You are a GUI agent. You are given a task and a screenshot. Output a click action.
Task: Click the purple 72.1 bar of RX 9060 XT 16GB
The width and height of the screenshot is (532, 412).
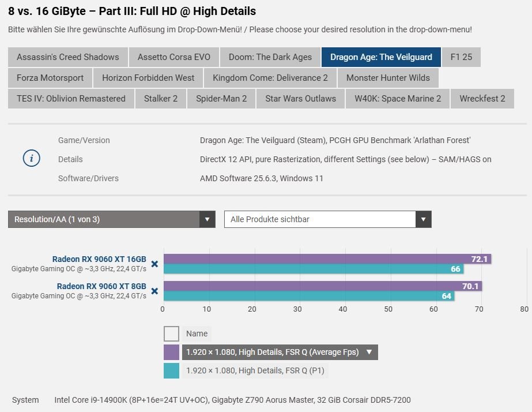(327, 259)
